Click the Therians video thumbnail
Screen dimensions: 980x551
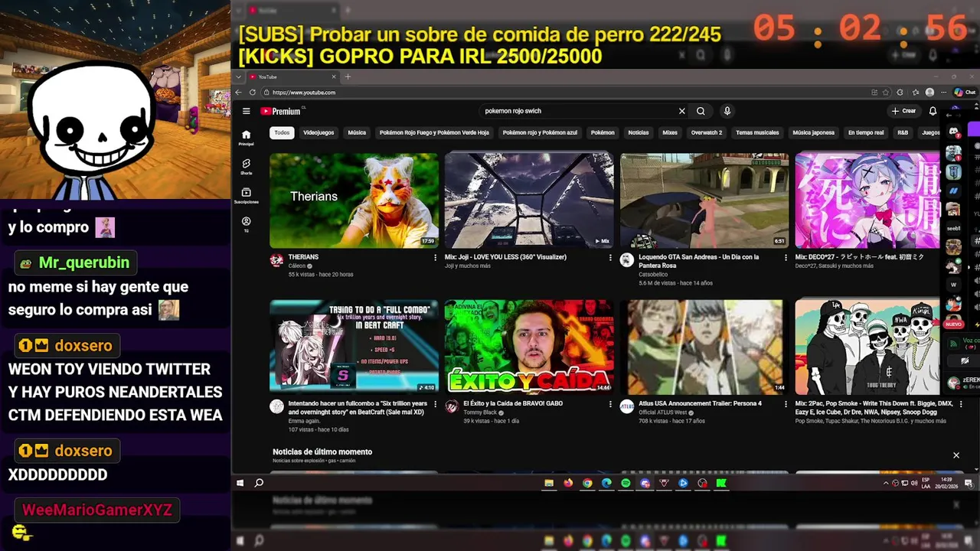pyautogui.click(x=354, y=200)
